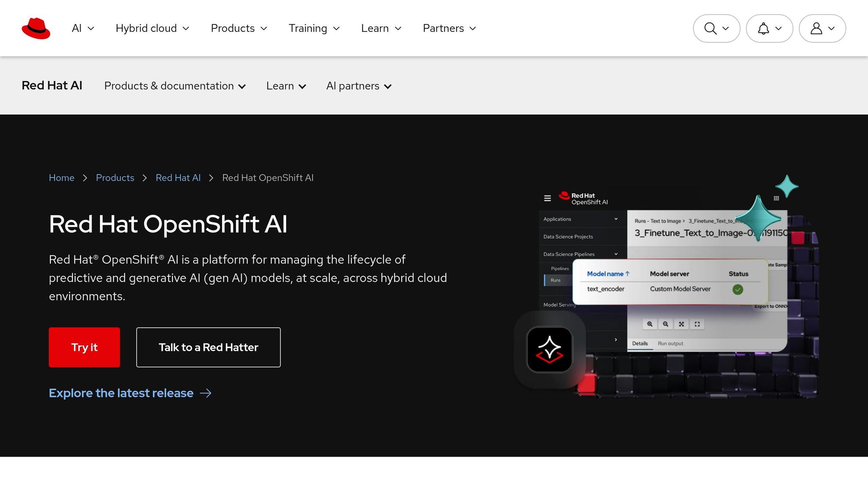Click the OpenShift AI sparkle app icon
This screenshot has height=488, width=868.
[x=549, y=349]
